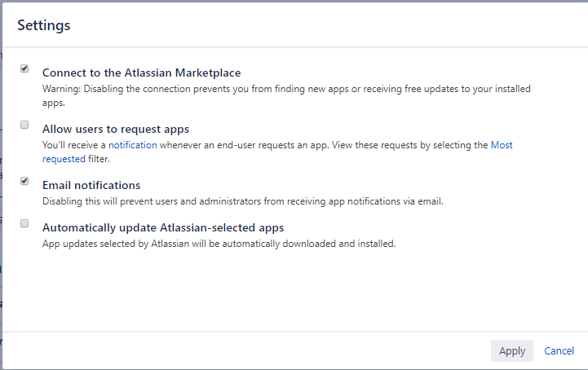Disable the Email notifications checkbox
Image resolution: width=588 pixels, height=370 pixels.
(x=24, y=181)
